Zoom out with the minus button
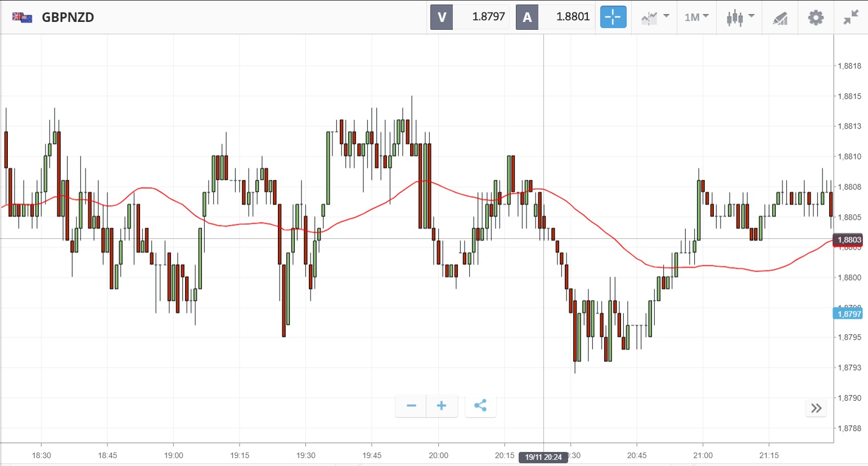Viewport: 868px width, 466px height. pyautogui.click(x=411, y=406)
